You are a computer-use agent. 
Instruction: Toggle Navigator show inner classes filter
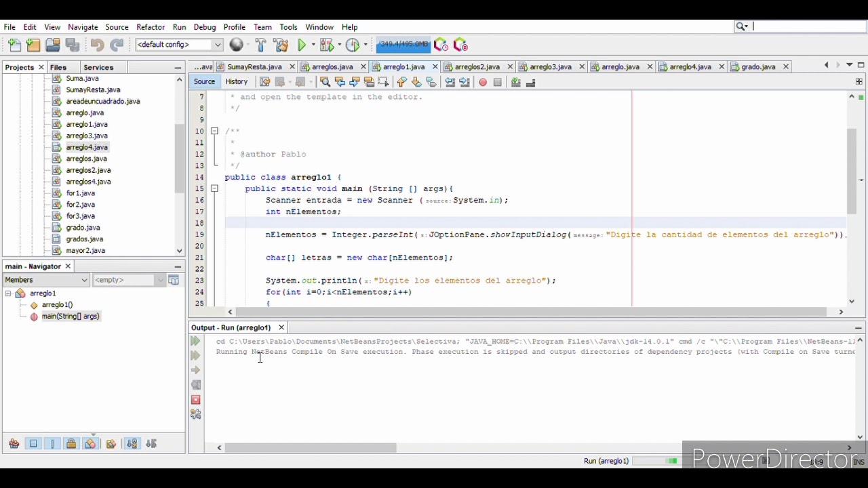[x=90, y=444]
